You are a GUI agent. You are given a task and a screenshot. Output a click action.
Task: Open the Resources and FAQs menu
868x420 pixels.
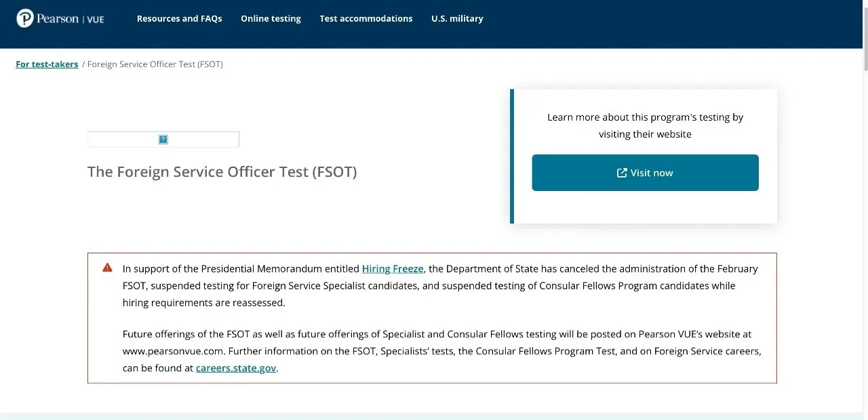pyautogui.click(x=180, y=19)
